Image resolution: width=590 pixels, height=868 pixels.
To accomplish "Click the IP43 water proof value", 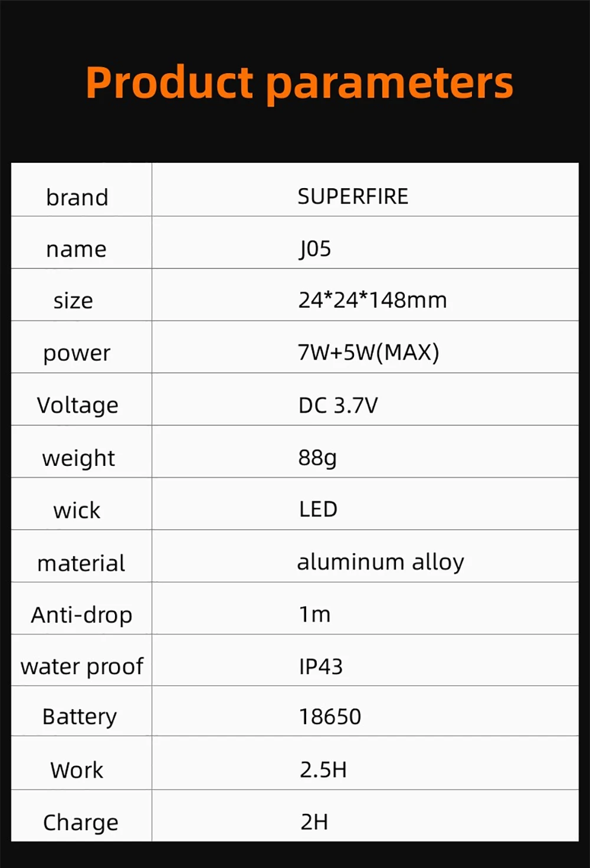I will [x=320, y=666].
